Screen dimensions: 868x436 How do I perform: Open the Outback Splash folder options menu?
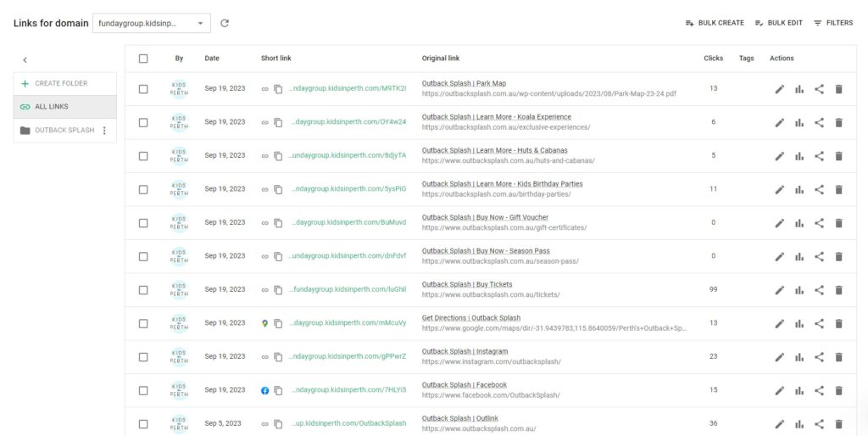coord(104,131)
